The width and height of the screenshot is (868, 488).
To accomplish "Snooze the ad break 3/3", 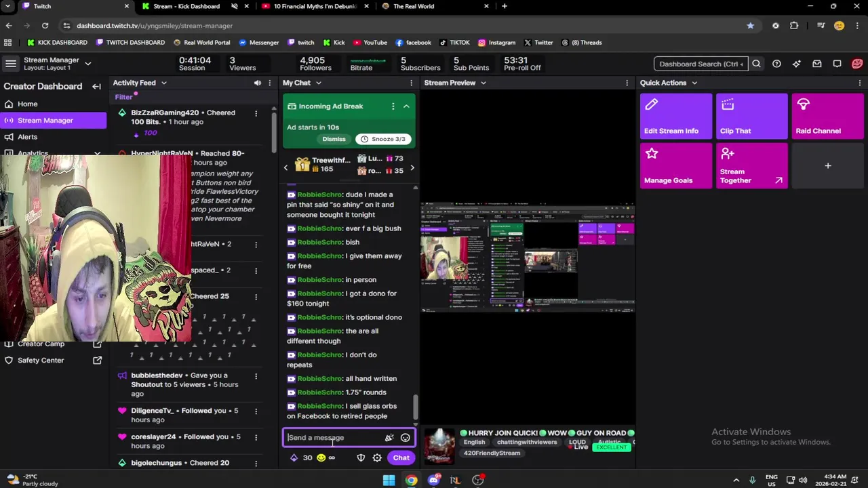I will 383,139.
